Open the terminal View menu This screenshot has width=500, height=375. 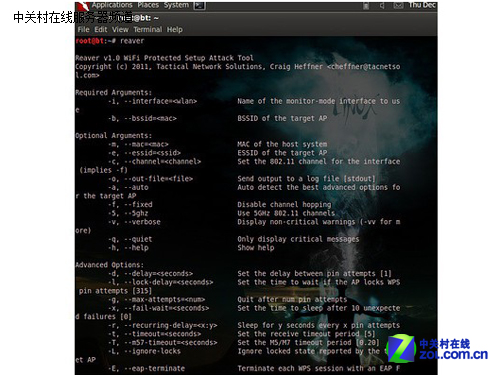click(120, 30)
